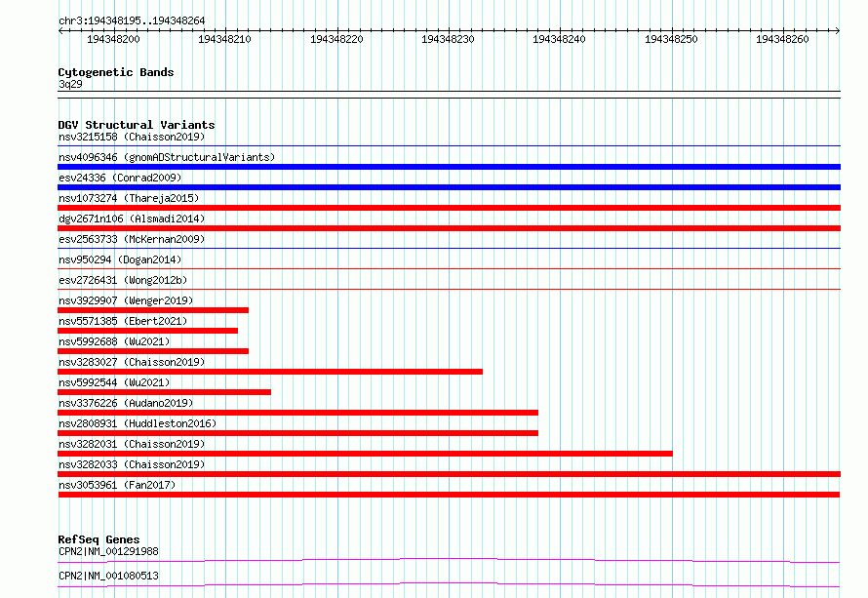Click ruler position 194348200
Image resolution: width=868 pixels, height=598 pixels.
coord(113,39)
